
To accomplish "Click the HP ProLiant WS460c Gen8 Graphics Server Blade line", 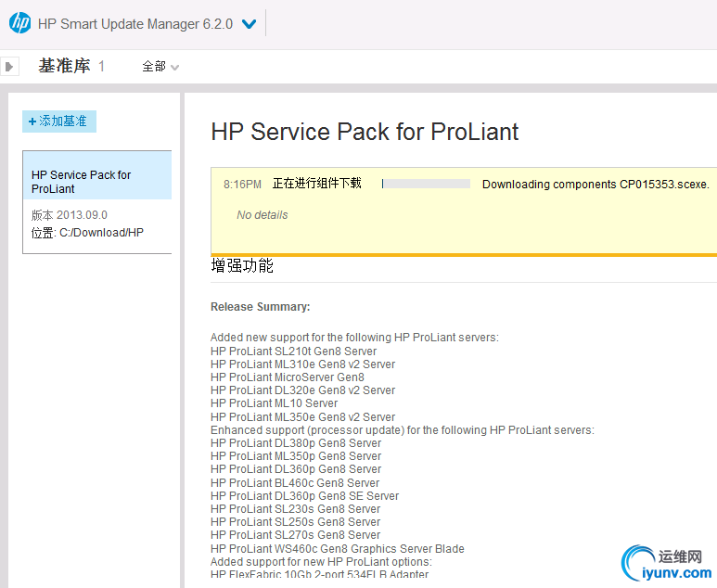I will [x=338, y=549].
